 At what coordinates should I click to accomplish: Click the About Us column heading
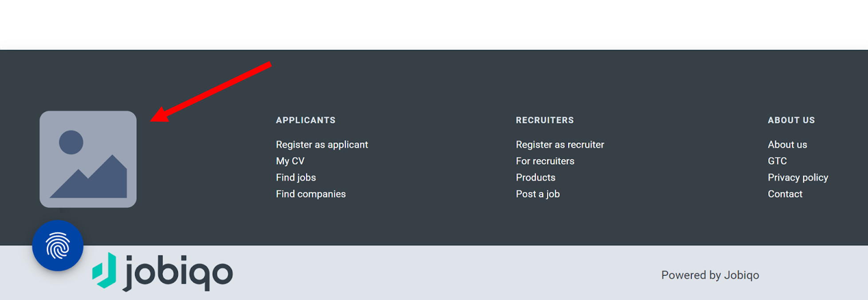791,120
